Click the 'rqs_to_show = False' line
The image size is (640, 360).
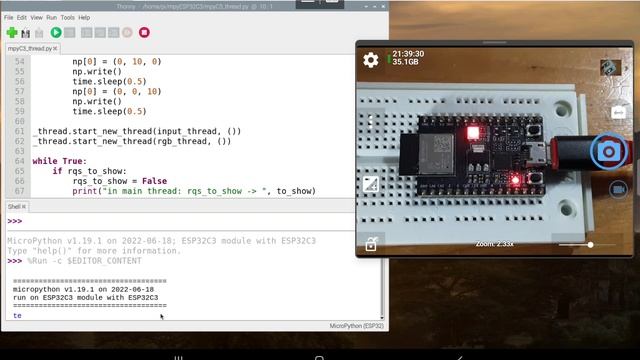tap(120, 181)
